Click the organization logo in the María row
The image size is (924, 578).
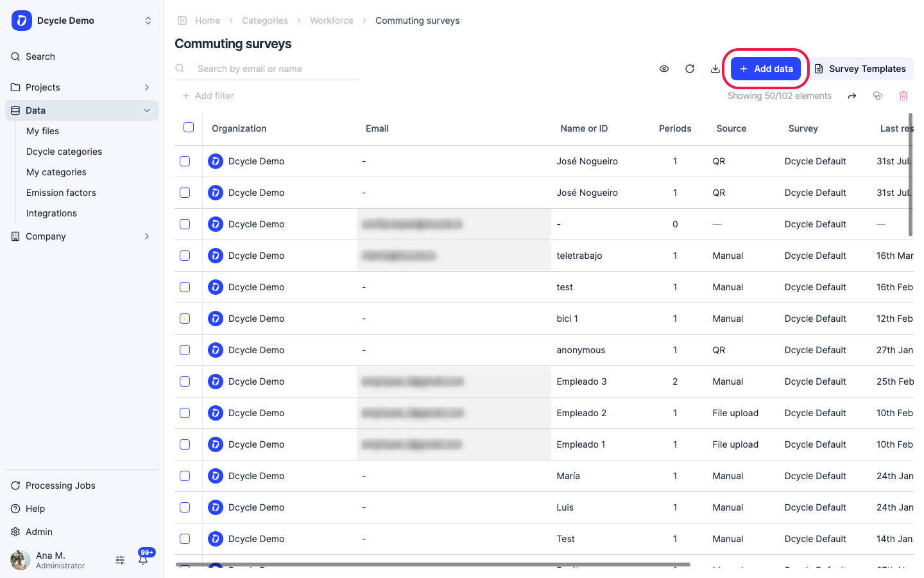click(x=216, y=476)
